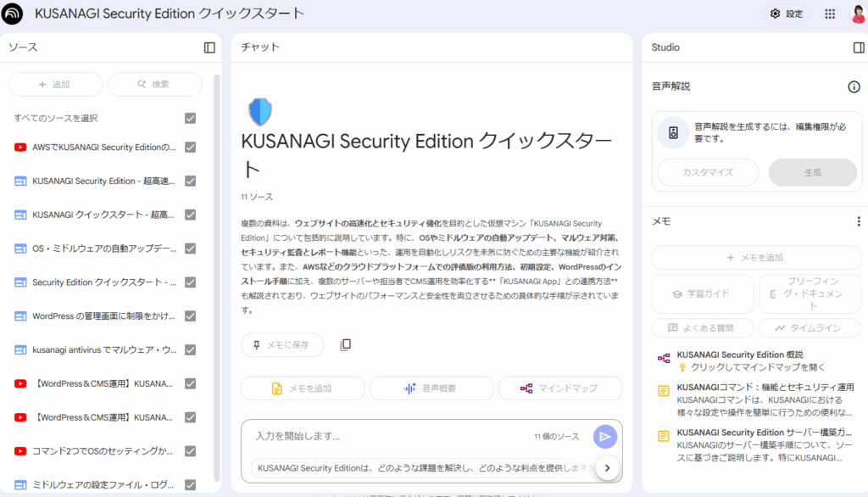
Task: Click the 生成 button in 音声解説
Action: (813, 172)
